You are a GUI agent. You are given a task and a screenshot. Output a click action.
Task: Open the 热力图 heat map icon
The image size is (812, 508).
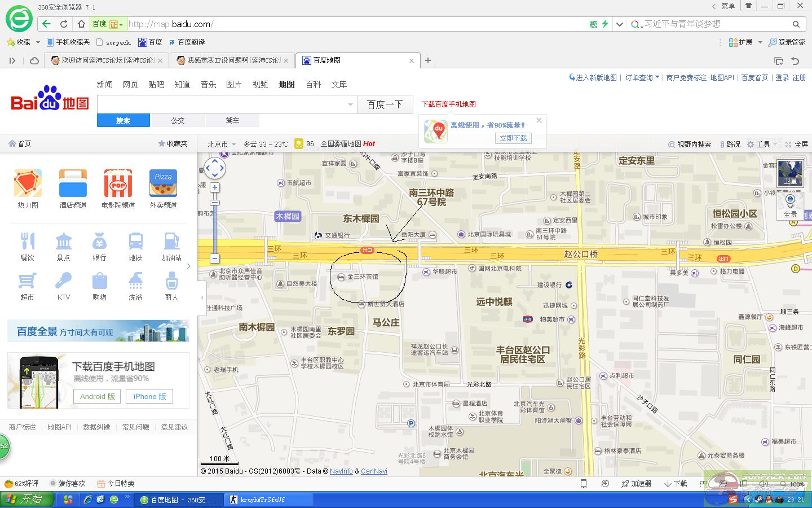[x=28, y=183]
